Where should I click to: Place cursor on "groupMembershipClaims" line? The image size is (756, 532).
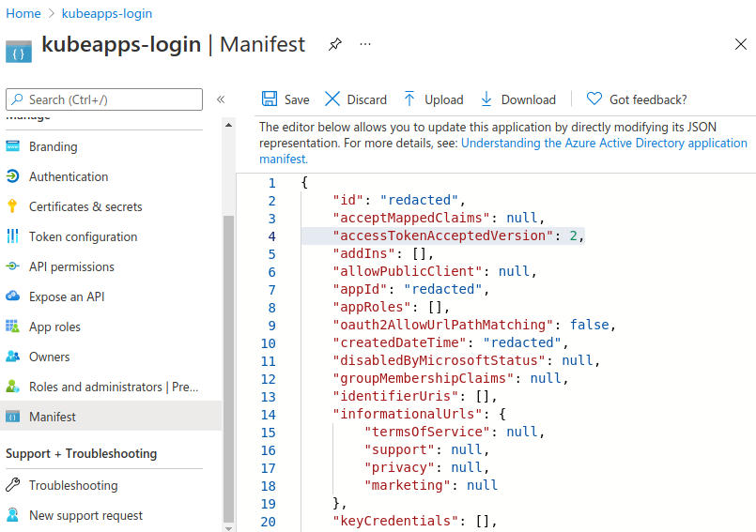pyautogui.click(x=451, y=378)
